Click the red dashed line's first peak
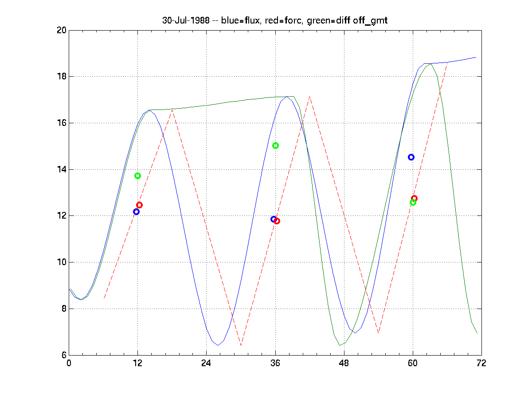 [172, 109]
